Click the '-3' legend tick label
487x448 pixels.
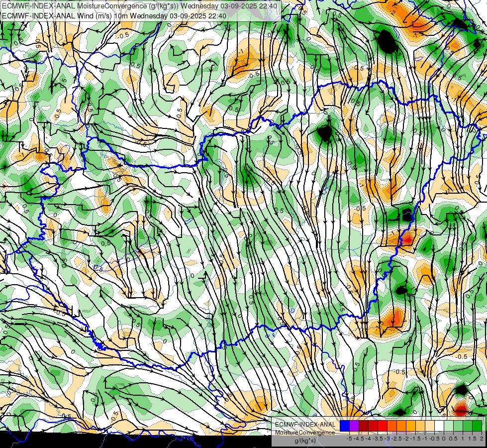[387, 439]
